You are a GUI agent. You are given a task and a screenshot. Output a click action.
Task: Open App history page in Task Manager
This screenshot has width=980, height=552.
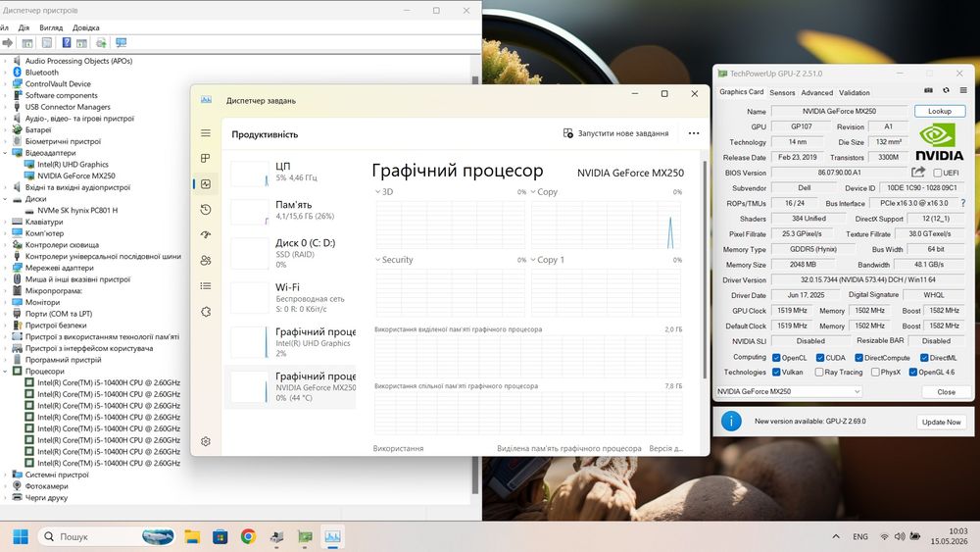tap(206, 210)
